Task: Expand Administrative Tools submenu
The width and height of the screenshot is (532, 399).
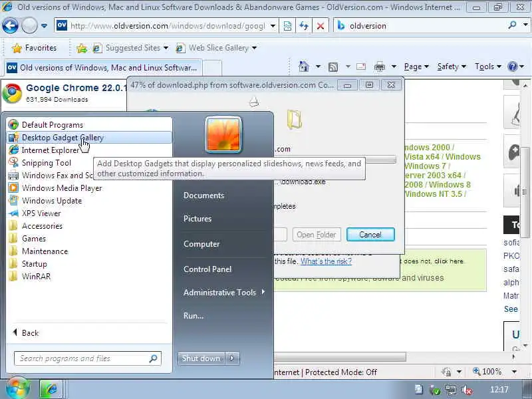Action: tap(224, 292)
